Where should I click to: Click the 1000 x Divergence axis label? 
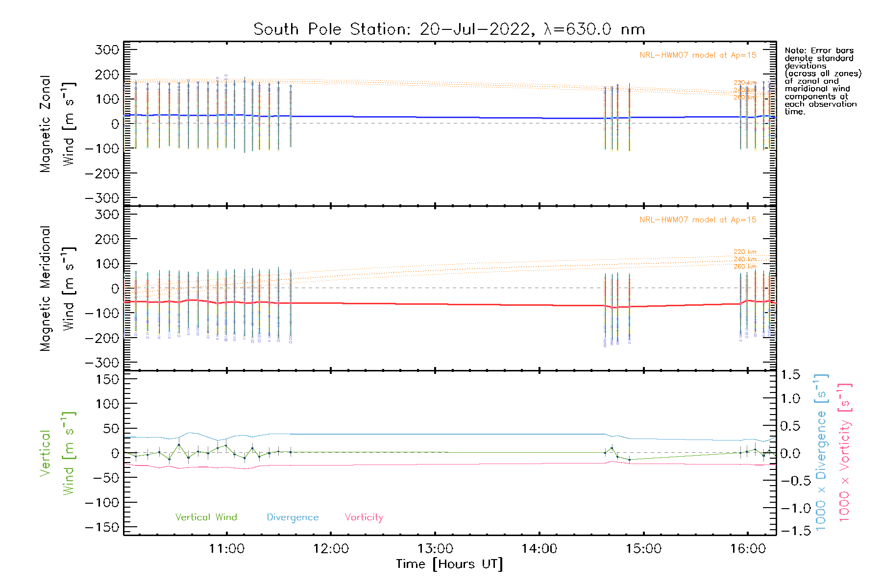point(821,453)
